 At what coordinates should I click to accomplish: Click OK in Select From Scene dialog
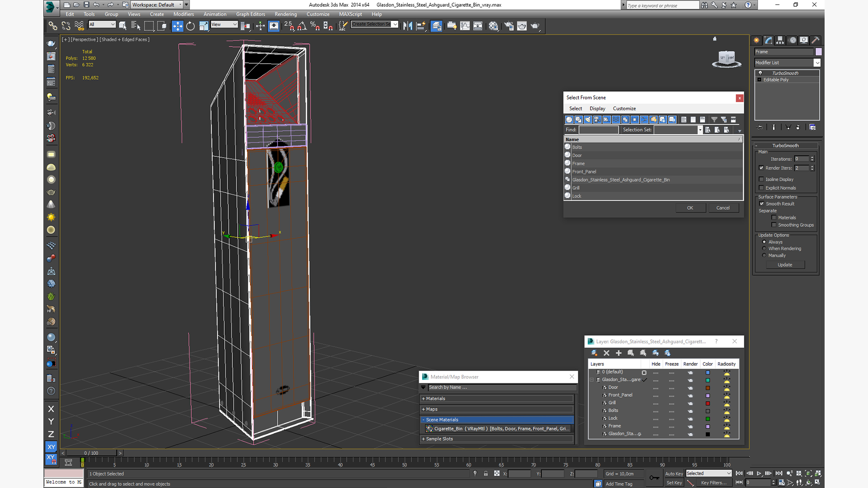click(690, 208)
